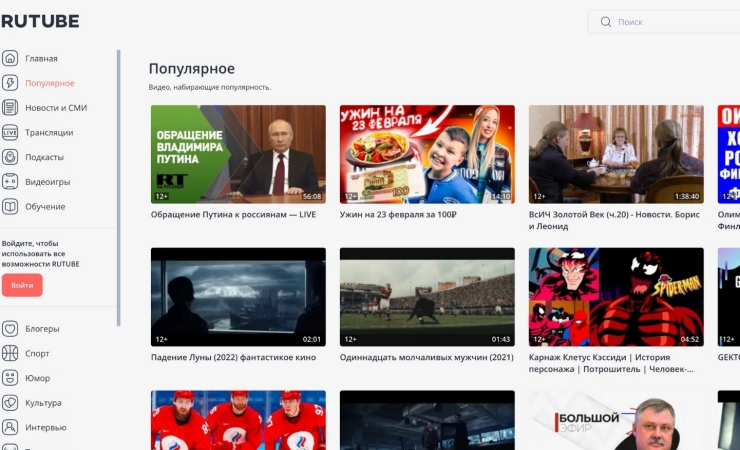Go to Трансляции section
The height and width of the screenshot is (450, 740).
coord(49,133)
